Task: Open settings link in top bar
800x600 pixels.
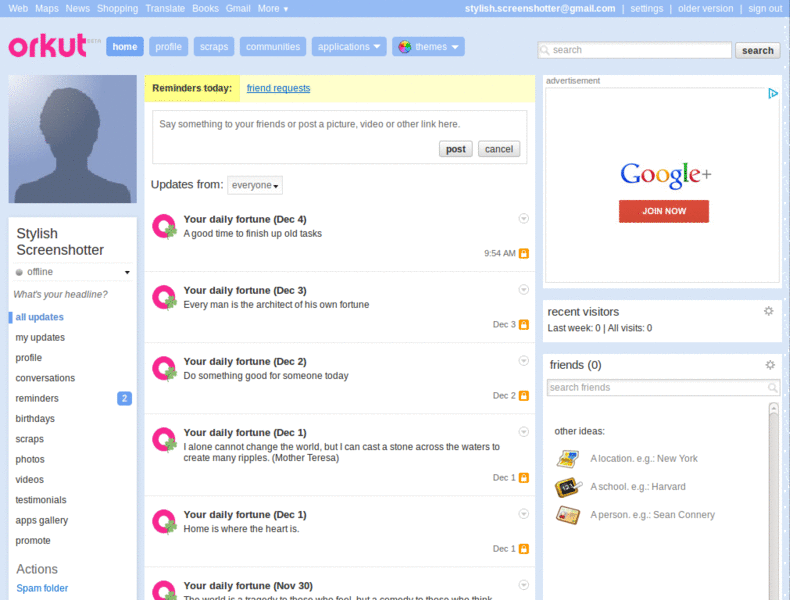Action: 646,9
